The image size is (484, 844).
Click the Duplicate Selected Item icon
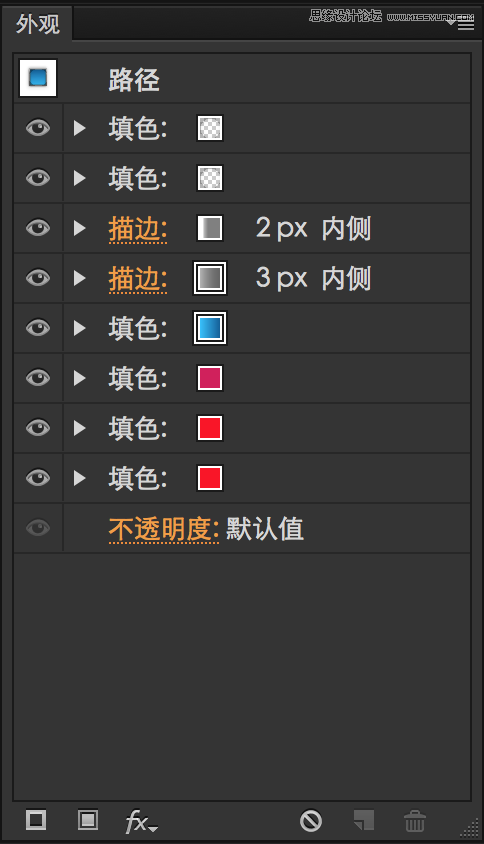coord(363,820)
